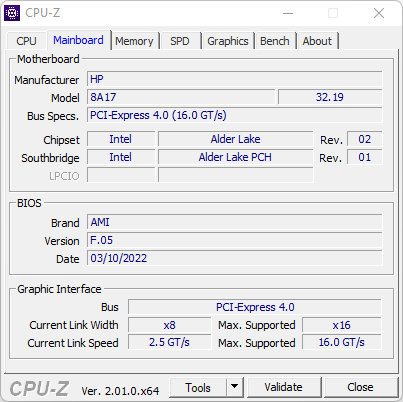Open the SPD tab
This screenshot has width=403, height=402.
180,41
